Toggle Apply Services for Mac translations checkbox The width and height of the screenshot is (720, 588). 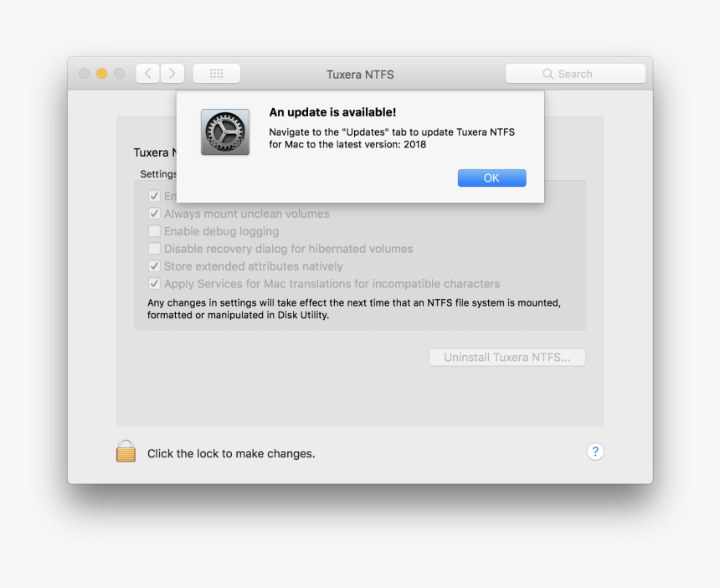point(154,283)
